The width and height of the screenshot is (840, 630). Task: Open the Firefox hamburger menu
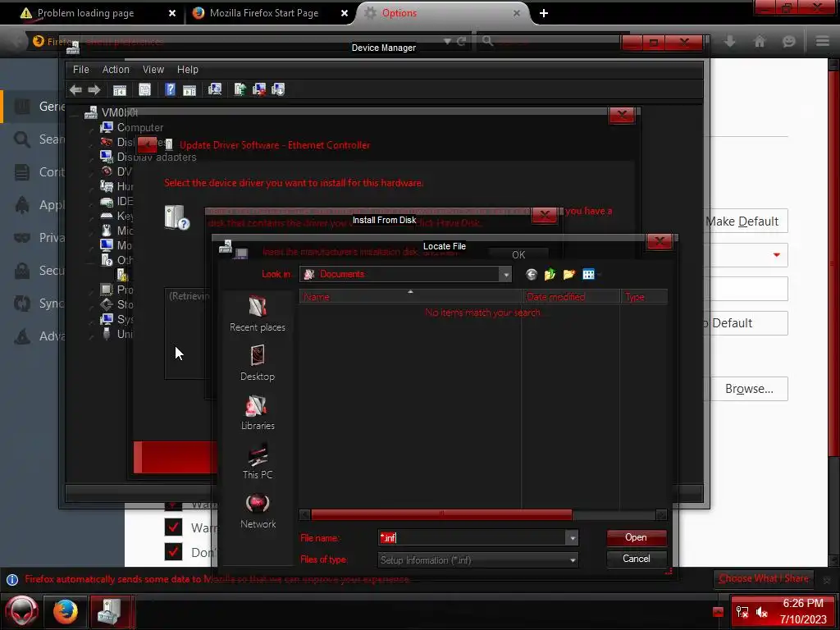tap(822, 41)
